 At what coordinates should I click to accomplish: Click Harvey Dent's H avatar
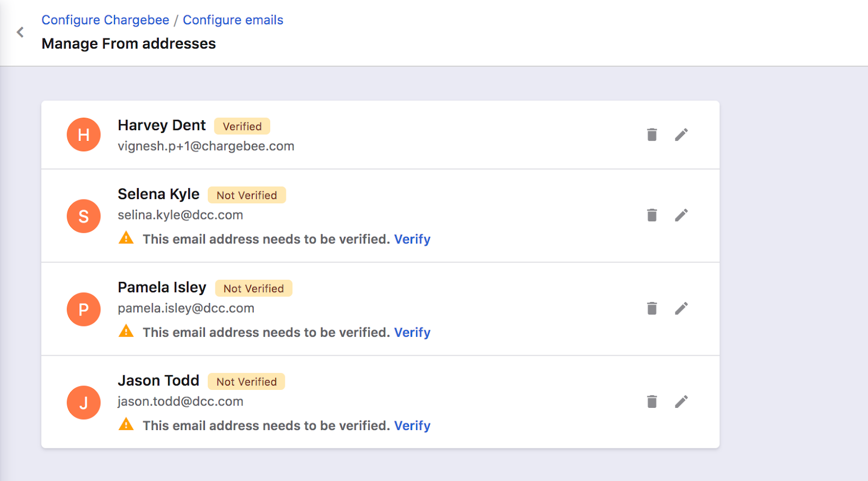click(84, 134)
